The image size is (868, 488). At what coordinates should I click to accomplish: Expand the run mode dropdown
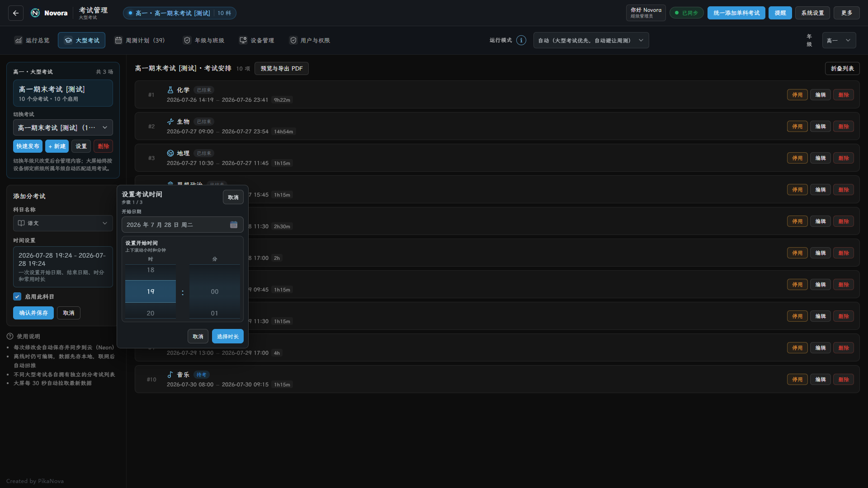coord(591,40)
